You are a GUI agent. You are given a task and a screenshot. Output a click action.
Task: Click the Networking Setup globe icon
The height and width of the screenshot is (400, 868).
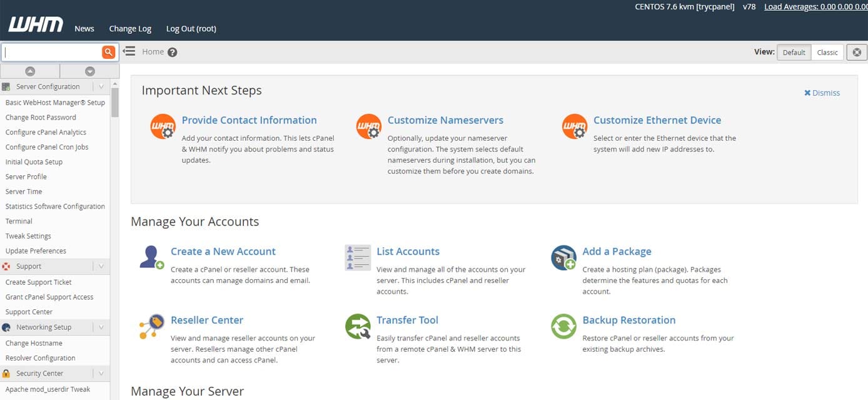click(x=6, y=327)
